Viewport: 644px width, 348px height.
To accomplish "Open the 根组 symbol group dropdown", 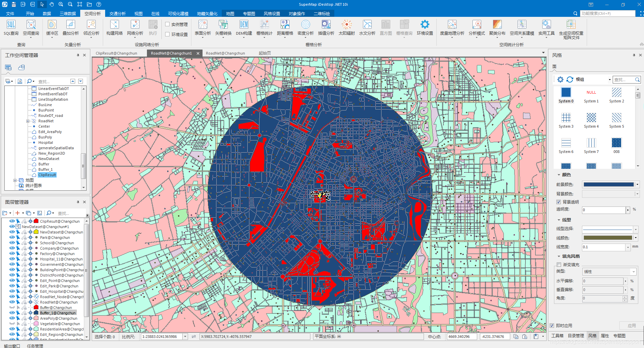I will pyautogui.click(x=610, y=80).
